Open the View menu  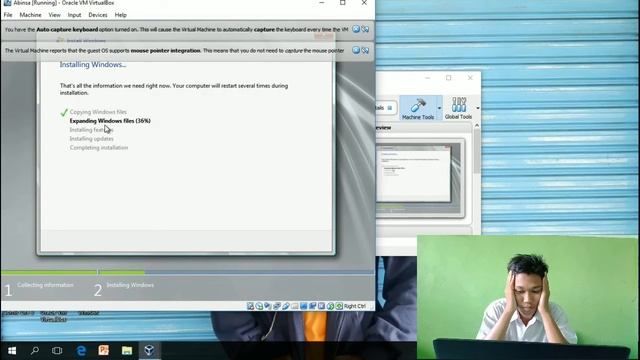click(x=54, y=15)
